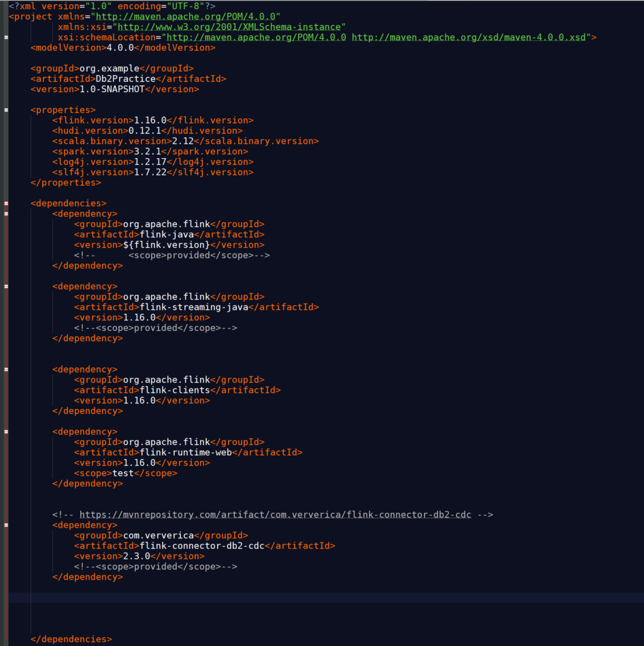
Task: Click the hudi.version value 0.12.1
Action: [145, 130]
